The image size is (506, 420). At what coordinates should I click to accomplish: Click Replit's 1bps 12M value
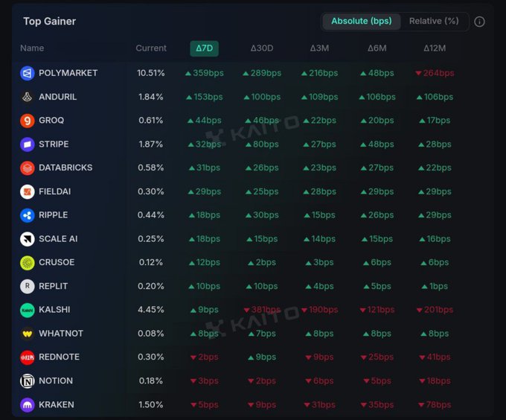435,287
